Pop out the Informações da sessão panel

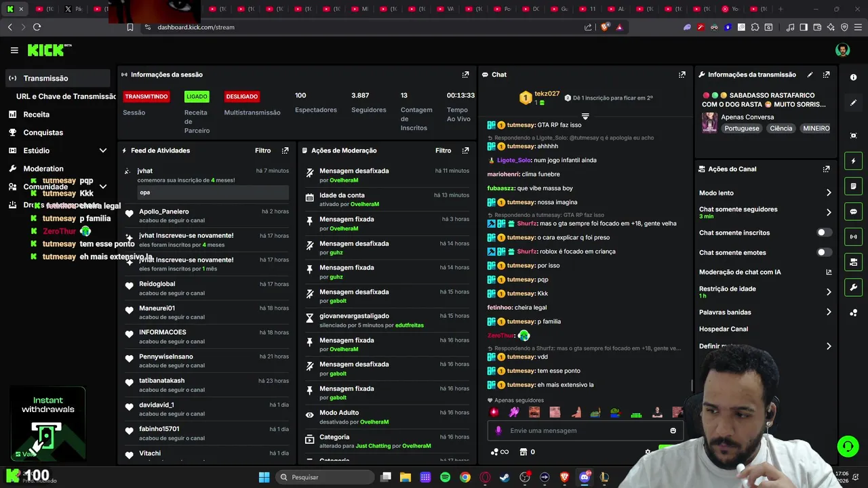tap(465, 75)
